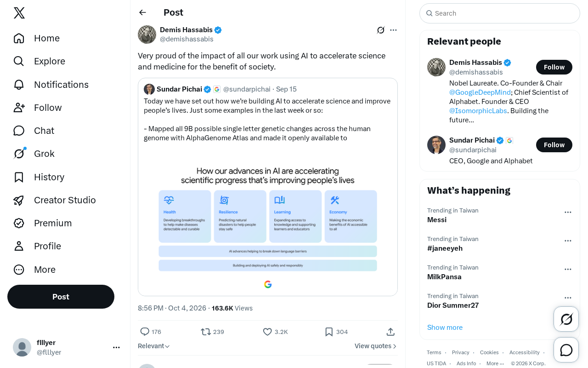The height and width of the screenshot is (368, 588).
Task: Toggle repost on the post
Action: 206,332
